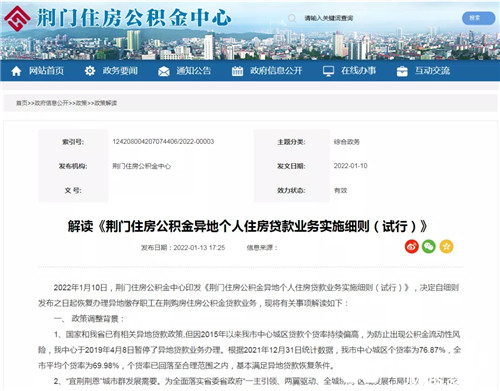Share article via green WeChat icon
Image resolution: width=500 pixels, height=391 pixels.
tap(429, 247)
